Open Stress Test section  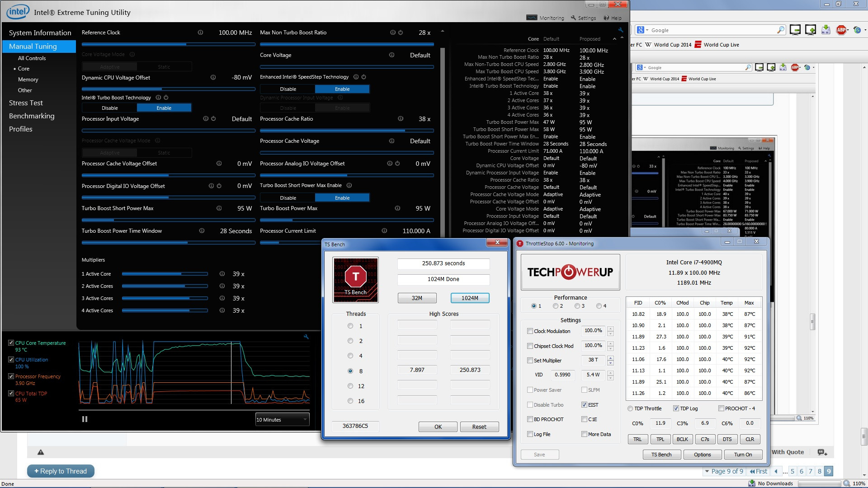pyautogui.click(x=26, y=103)
